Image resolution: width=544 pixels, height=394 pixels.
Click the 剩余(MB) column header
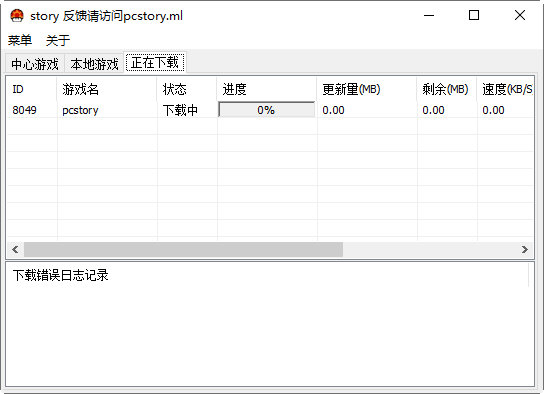click(x=447, y=89)
